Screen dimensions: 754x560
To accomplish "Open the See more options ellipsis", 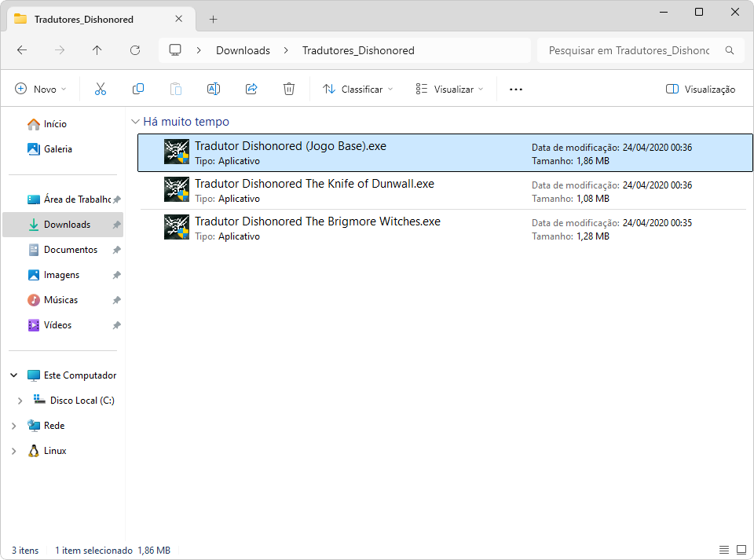I will [x=516, y=89].
